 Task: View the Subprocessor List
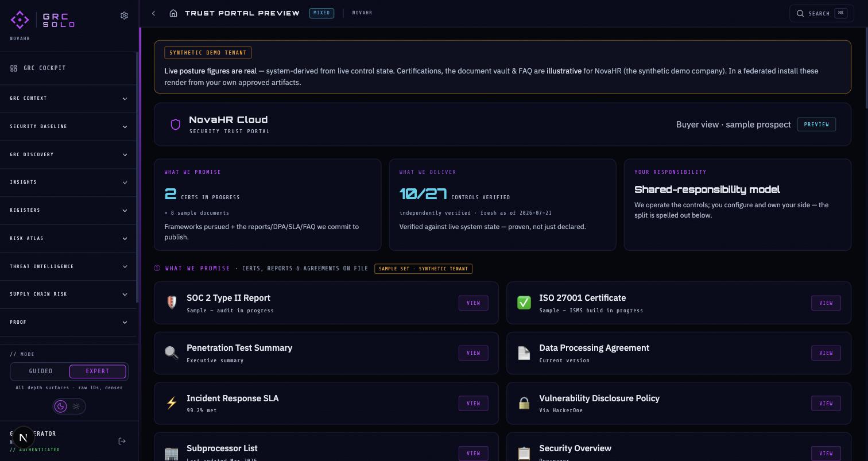pos(473,454)
